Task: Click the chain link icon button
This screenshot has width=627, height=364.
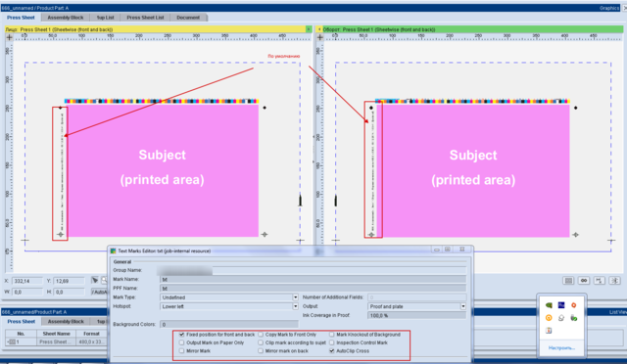Action: point(584,281)
